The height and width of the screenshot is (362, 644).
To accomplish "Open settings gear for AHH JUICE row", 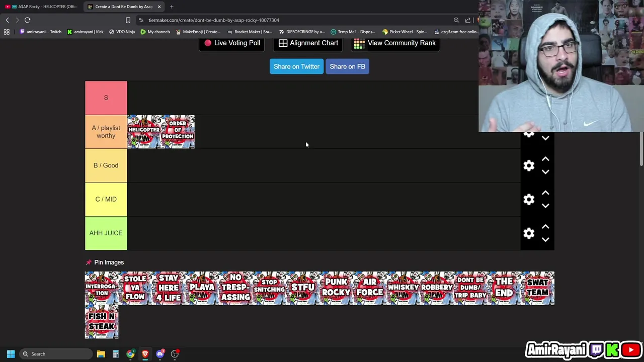I will click(x=529, y=233).
